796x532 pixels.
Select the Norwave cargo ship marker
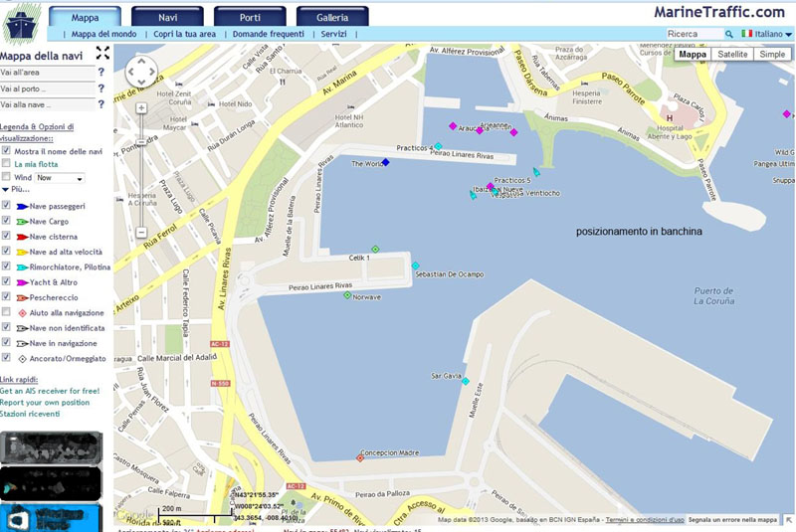click(347, 295)
